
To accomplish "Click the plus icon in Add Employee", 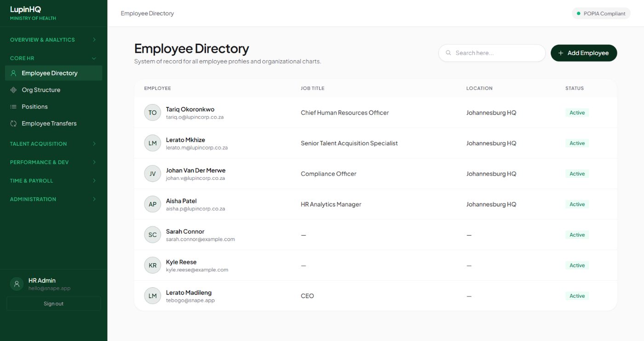I will tap(561, 53).
